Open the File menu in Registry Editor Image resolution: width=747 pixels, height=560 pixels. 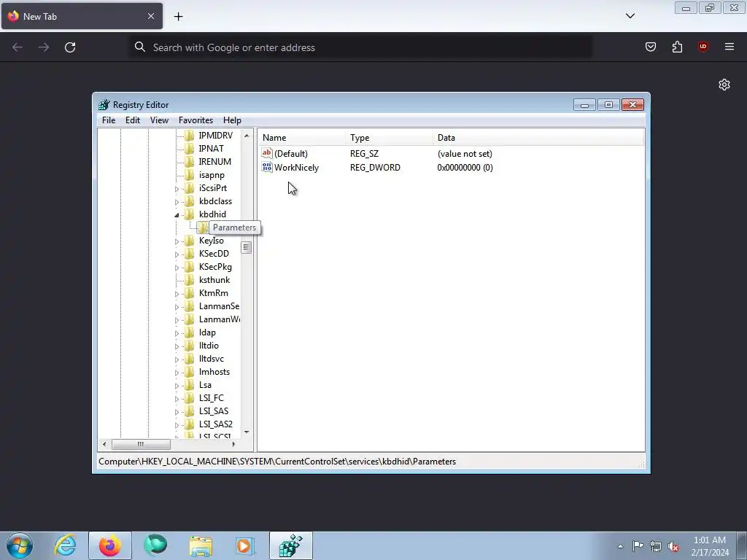click(x=109, y=120)
